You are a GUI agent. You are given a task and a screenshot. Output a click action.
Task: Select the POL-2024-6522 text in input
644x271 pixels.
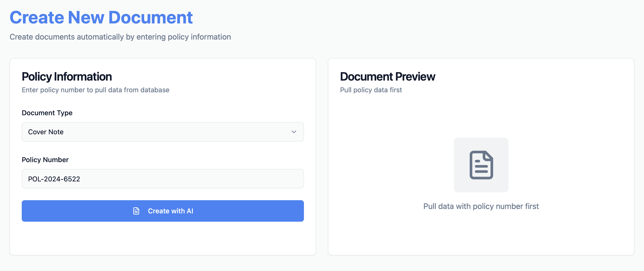(x=54, y=179)
